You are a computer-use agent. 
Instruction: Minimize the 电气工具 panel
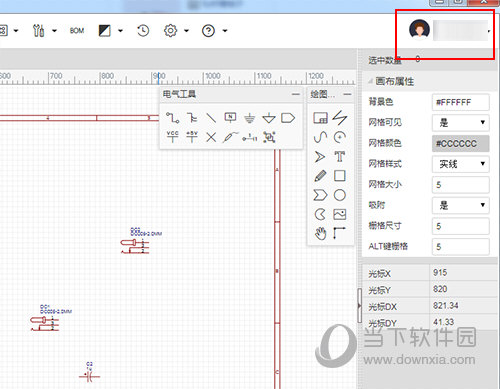[296, 94]
